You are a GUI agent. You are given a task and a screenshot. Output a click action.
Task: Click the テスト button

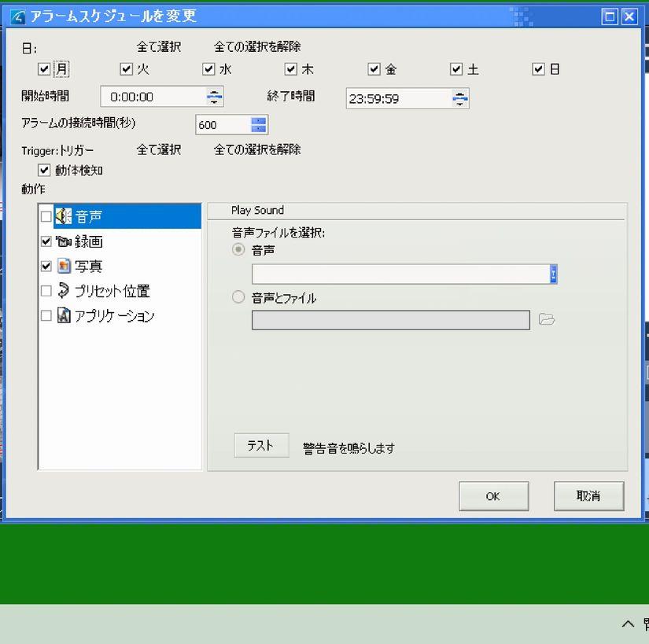(262, 446)
